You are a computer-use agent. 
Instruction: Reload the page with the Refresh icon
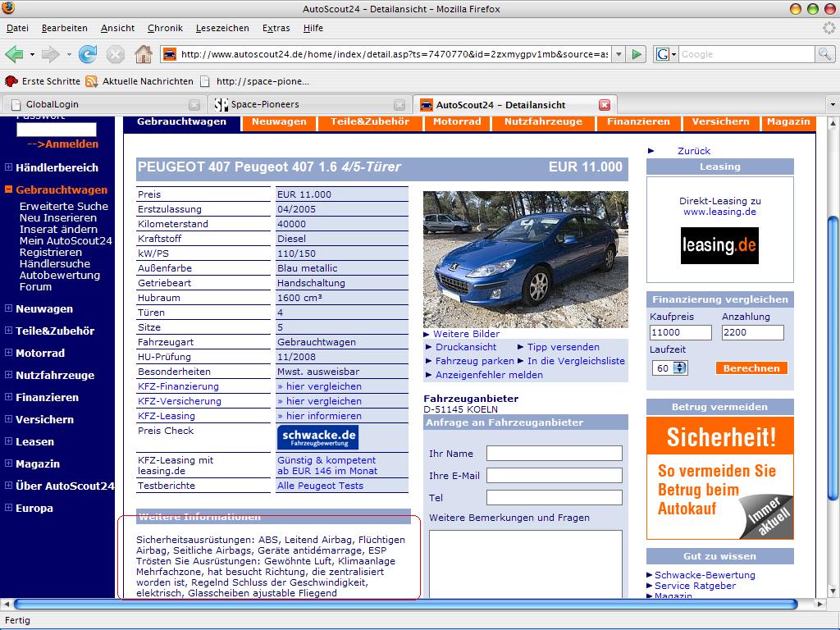pos(87,54)
